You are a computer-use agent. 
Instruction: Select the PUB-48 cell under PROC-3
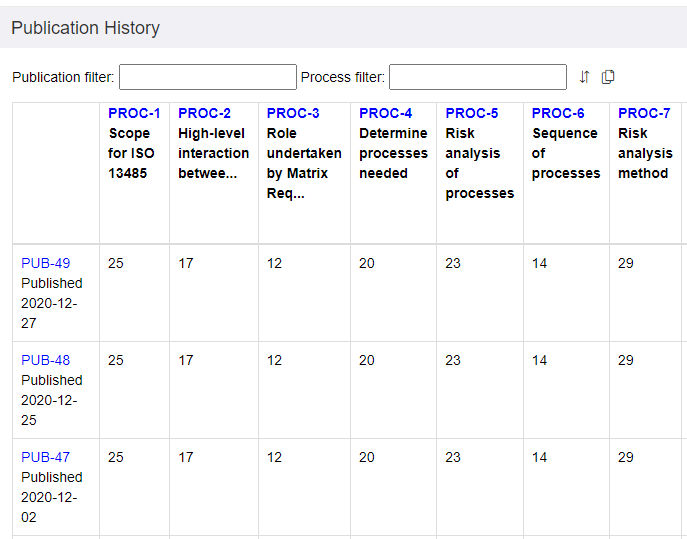pyautogui.click(x=274, y=360)
